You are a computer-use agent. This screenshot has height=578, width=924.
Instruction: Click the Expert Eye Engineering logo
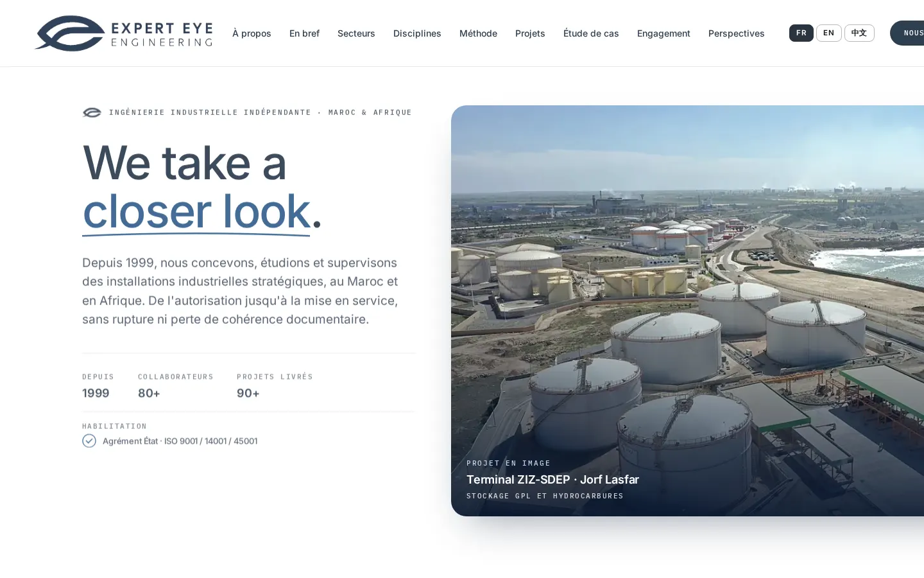pos(123,33)
